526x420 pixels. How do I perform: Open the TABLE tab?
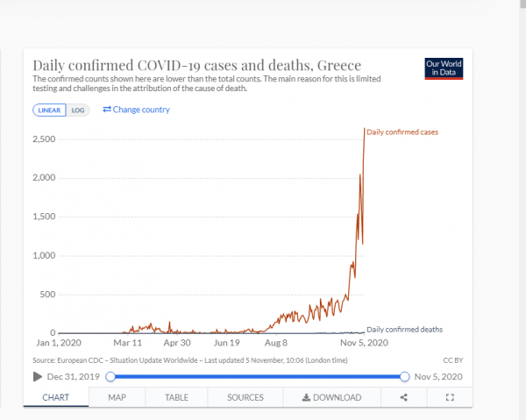click(x=177, y=397)
